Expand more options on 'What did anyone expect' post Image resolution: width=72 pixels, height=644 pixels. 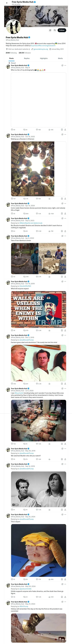click(x=65, y=282)
